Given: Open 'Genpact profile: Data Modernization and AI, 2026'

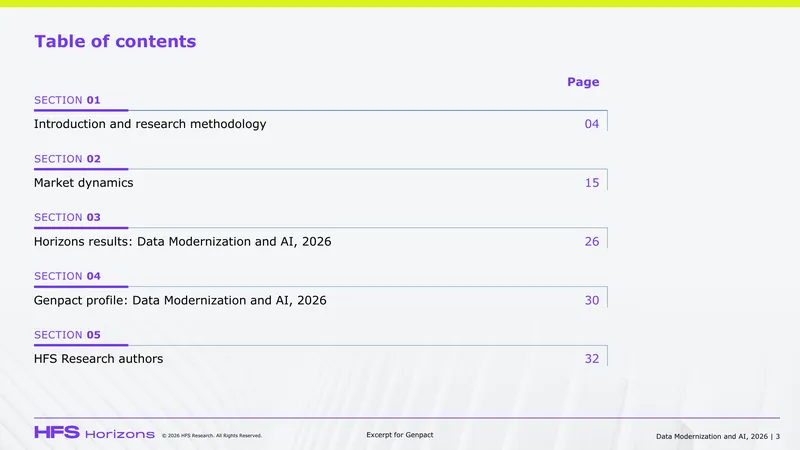Looking at the screenshot, I should [x=180, y=300].
